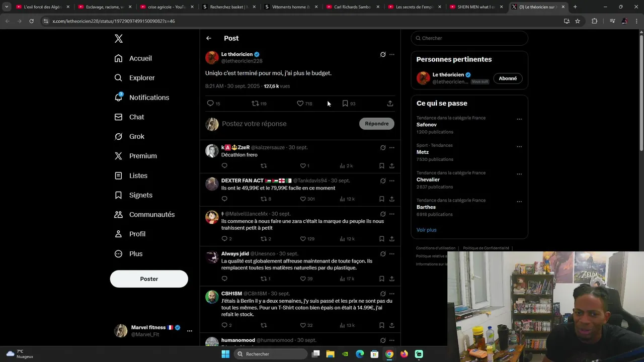Reply to DEXTER FAN ACT comment
Viewport: 644px width, 362px height.
(x=224, y=199)
